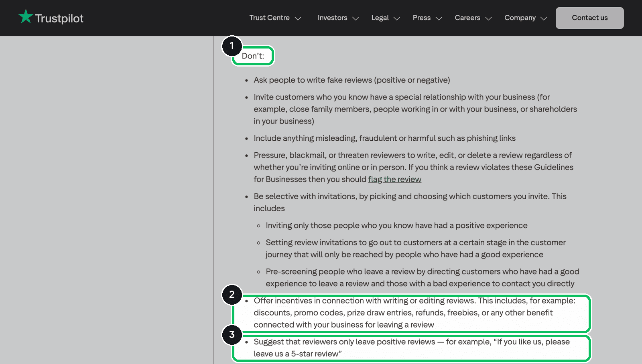Select the "Don't:" heading text
The height and width of the screenshot is (364, 642).
pos(253,56)
